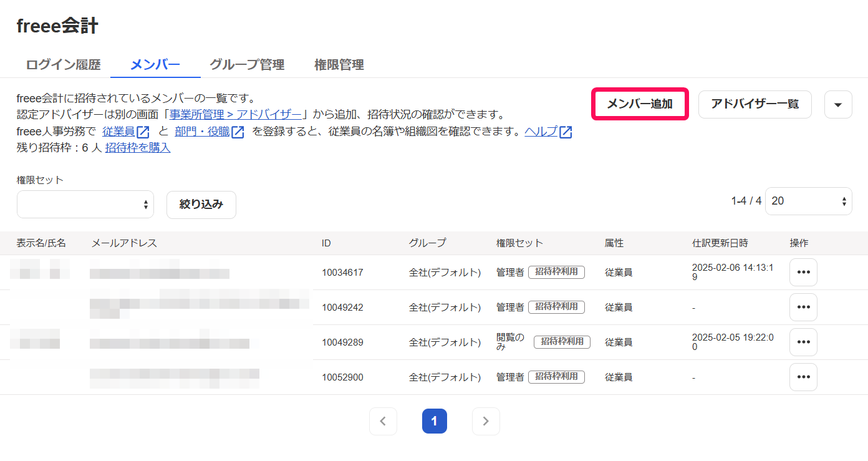
Task: Open actions menu for ID 10049289
Action: (803, 342)
